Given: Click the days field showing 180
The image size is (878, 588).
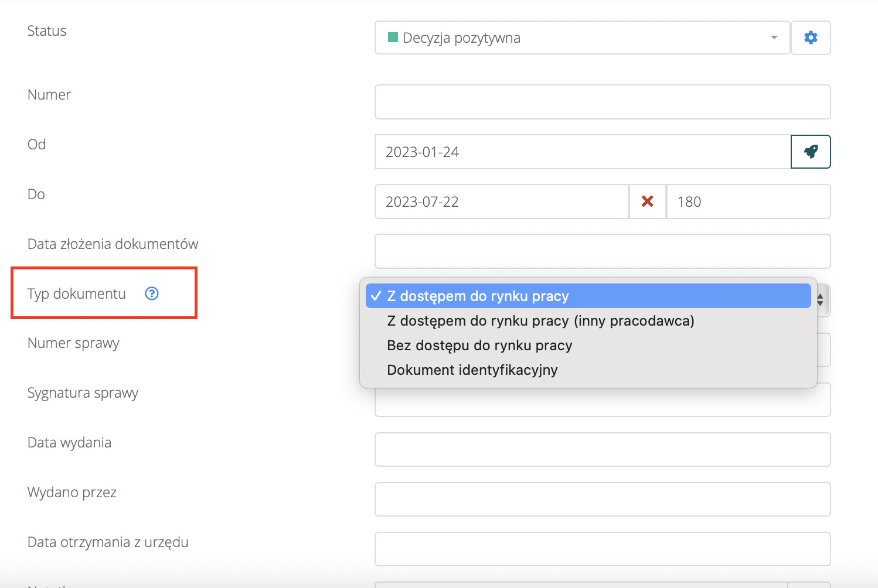Looking at the screenshot, I should [748, 201].
